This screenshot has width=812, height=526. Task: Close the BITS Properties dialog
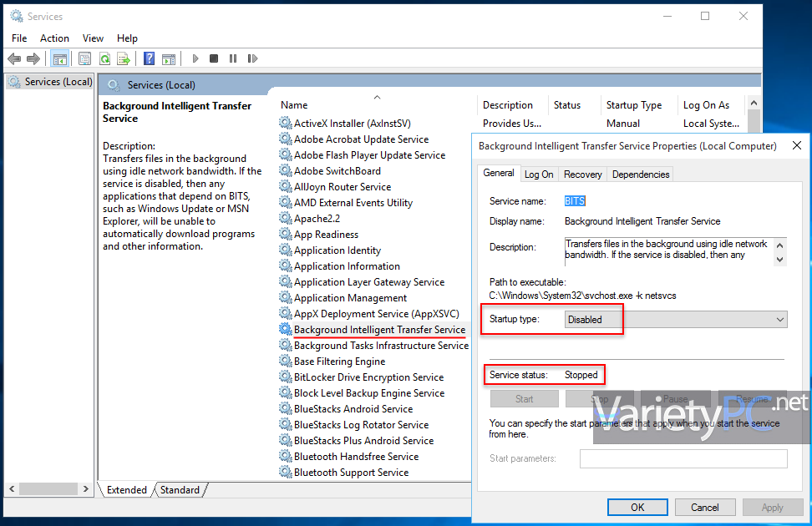(797, 145)
